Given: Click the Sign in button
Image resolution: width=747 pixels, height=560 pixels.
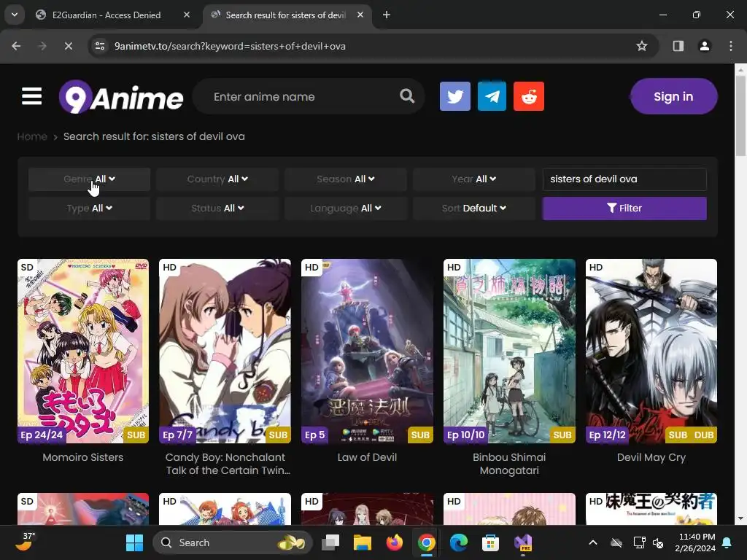Looking at the screenshot, I should (673, 96).
